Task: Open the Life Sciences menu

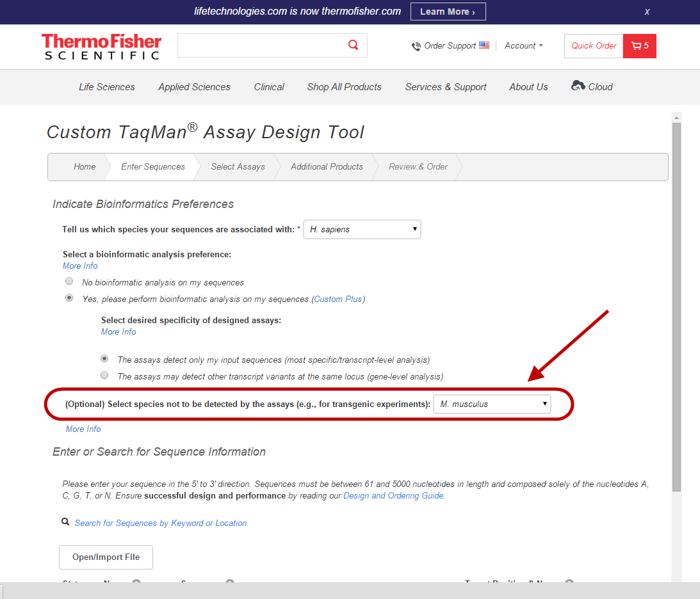Action: tap(107, 87)
